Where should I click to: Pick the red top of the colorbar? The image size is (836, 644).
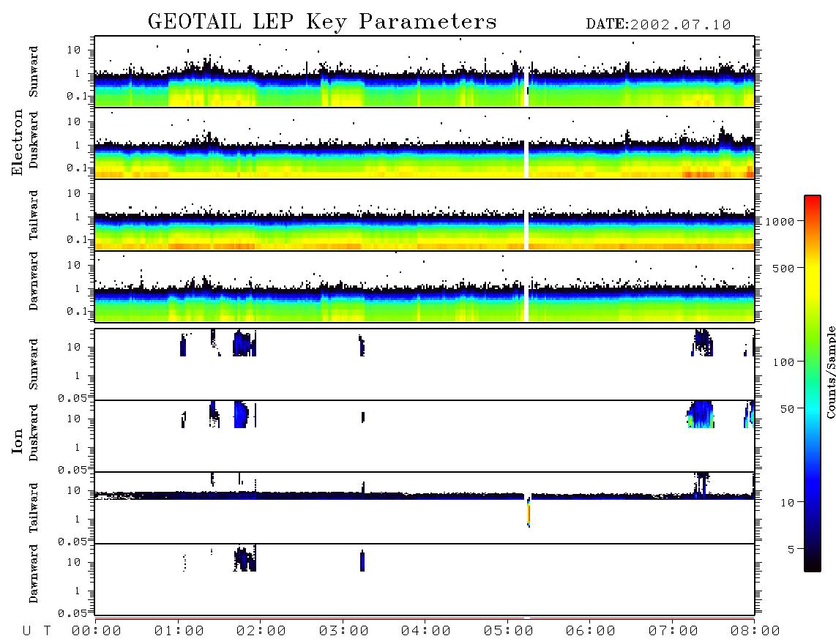point(812,200)
